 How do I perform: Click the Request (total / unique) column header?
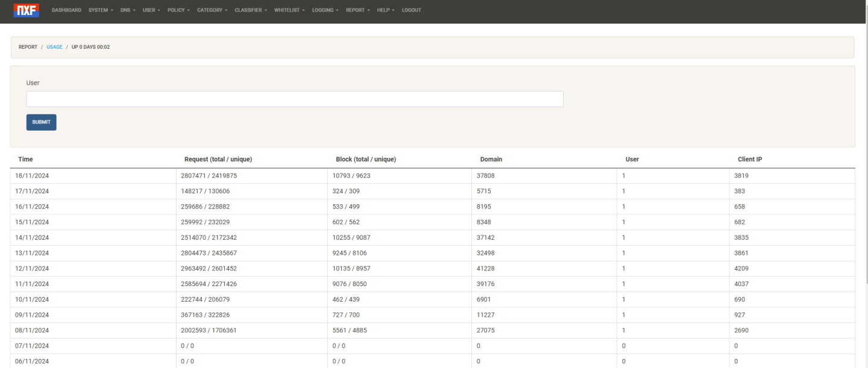[x=218, y=160]
